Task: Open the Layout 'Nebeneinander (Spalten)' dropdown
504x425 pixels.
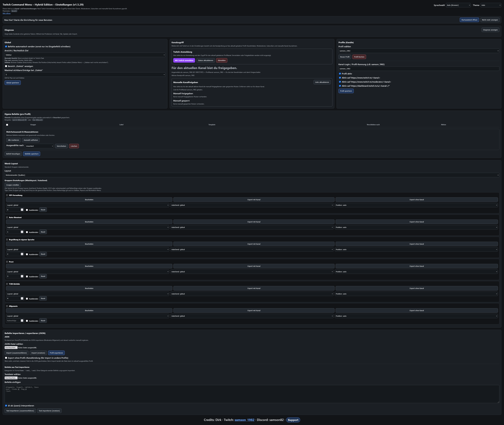Action: pyautogui.click(x=252, y=175)
